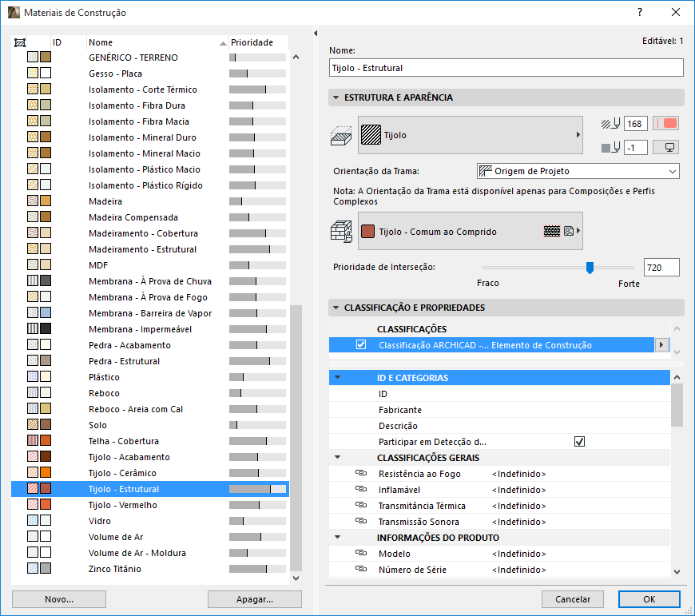Select Tijolo - Vermelho in the list

tap(150, 505)
